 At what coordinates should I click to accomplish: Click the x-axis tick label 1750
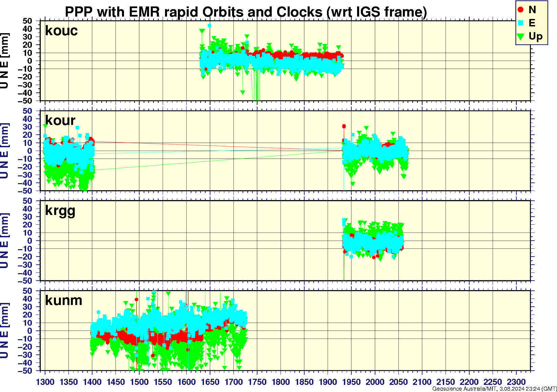257,382
